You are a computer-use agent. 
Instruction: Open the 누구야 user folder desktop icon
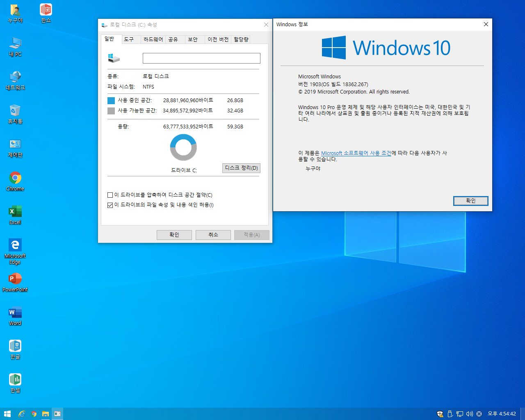(x=15, y=13)
